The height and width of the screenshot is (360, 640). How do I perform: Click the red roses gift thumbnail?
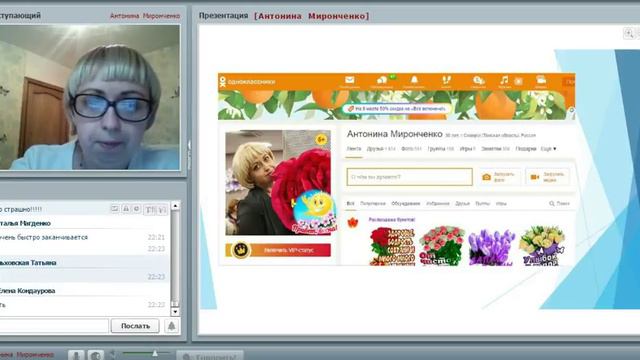[x=392, y=246]
